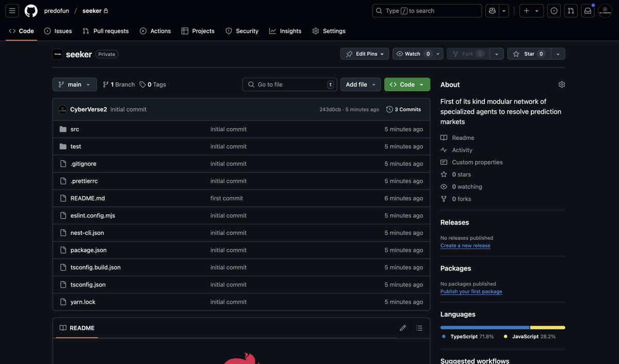Open tsconfig.build.json file
The image size is (619, 364).
tap(95, 268)
